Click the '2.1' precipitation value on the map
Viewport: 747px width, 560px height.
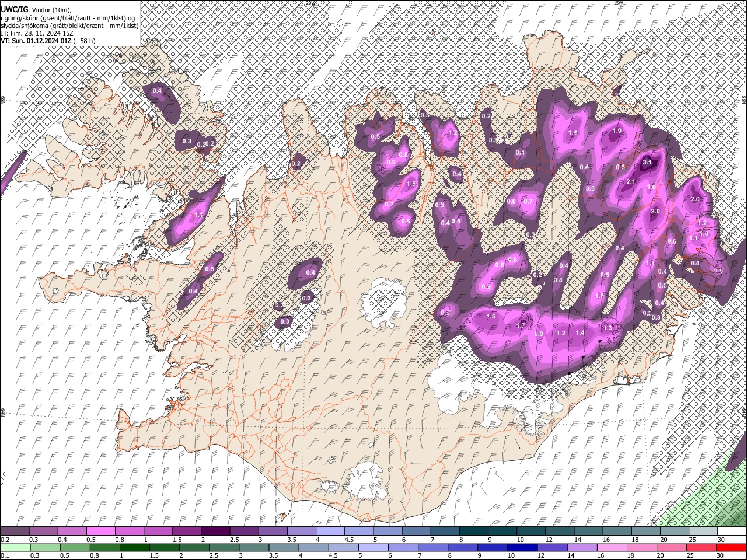(x=631, y=182)
